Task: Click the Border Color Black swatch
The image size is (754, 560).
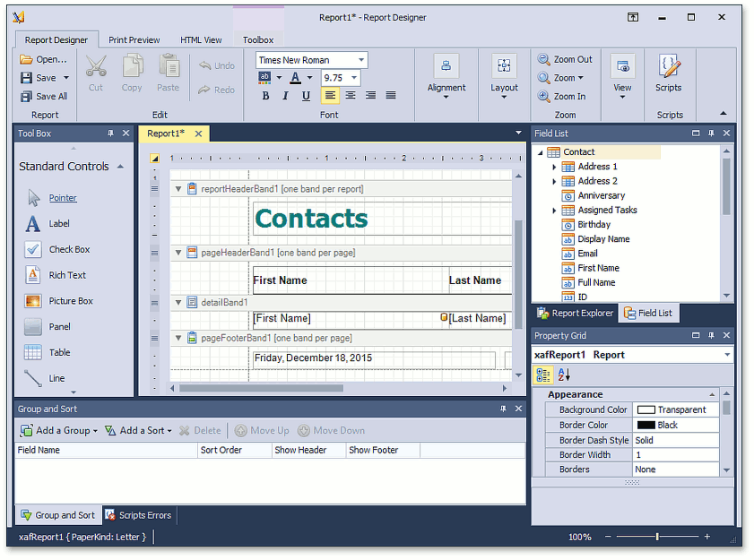Action: (646, 426)
